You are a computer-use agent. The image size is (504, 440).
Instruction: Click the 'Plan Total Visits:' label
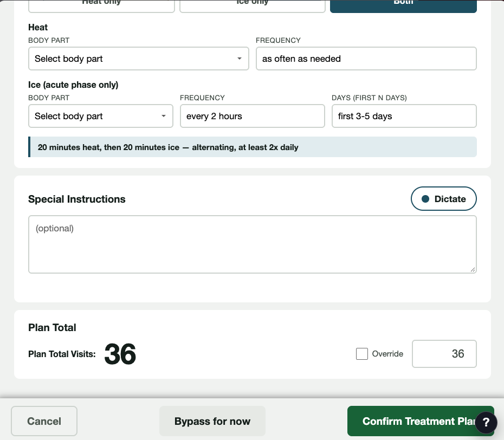click(62, 354)
